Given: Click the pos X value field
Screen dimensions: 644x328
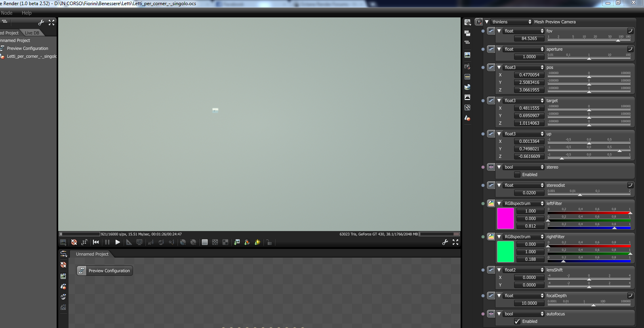Looking at the screenshot, I should click(529, 75).
